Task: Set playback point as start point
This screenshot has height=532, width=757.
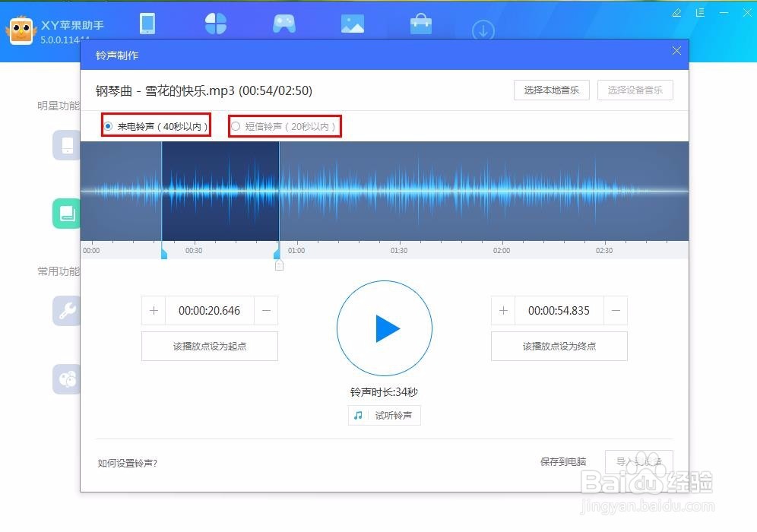Action: pos(210,346)
